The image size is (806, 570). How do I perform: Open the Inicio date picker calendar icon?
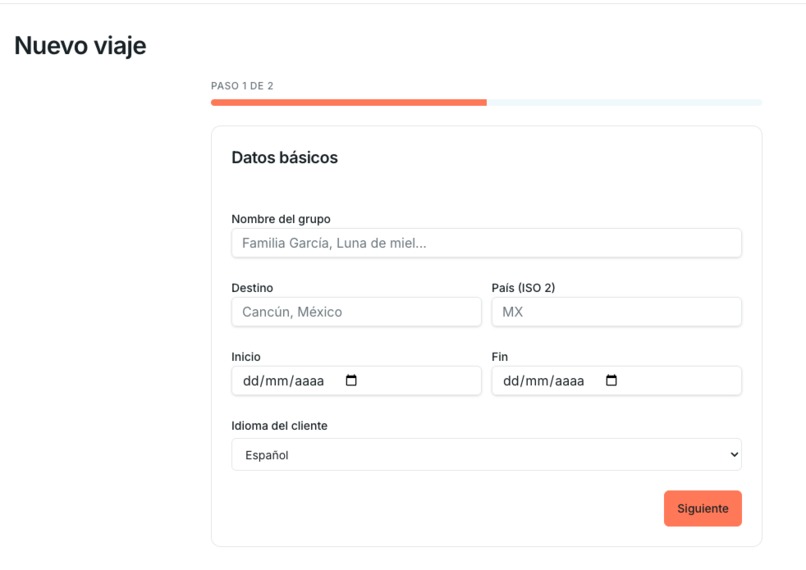[x=351, y=380]
